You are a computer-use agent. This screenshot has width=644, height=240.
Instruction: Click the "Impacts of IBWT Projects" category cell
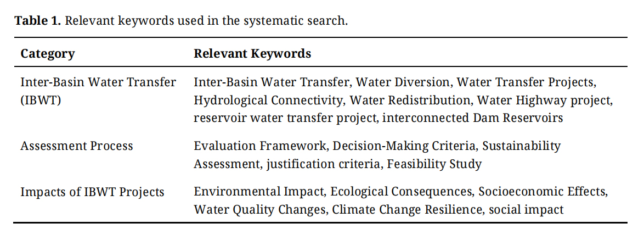tap(92, 192)
